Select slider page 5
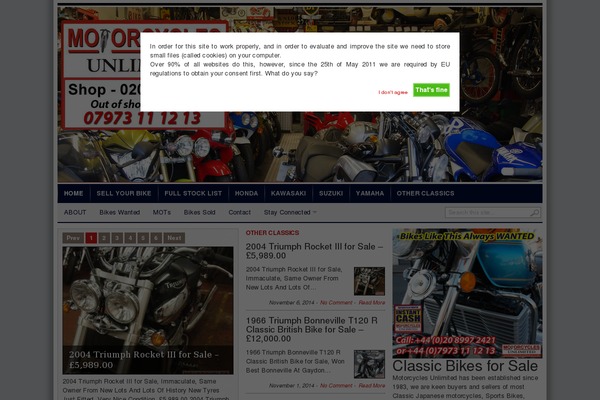Image resolution: width=600 pixels, height=400 pixels. coord(143,238)
